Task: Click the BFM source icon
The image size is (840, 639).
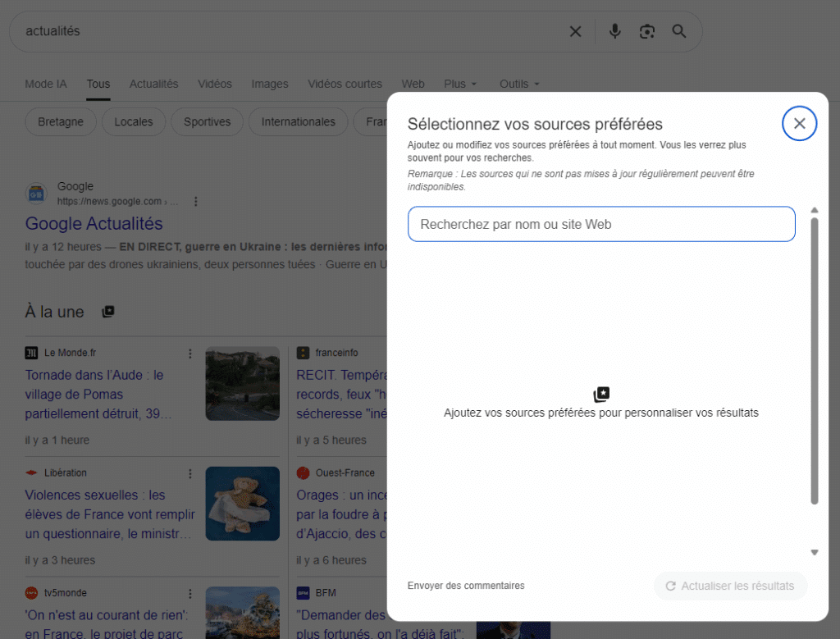Action: pyautogui.click(x=304, y=592)
